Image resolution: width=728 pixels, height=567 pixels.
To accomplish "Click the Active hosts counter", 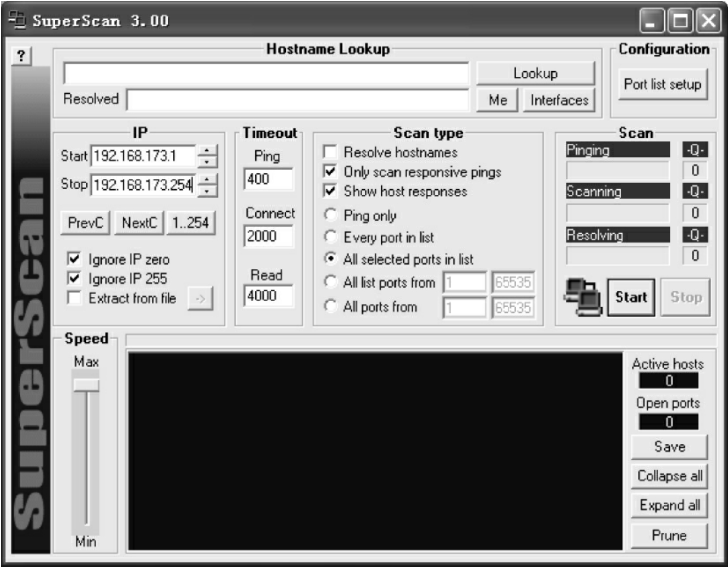I will tap(669, 381).
